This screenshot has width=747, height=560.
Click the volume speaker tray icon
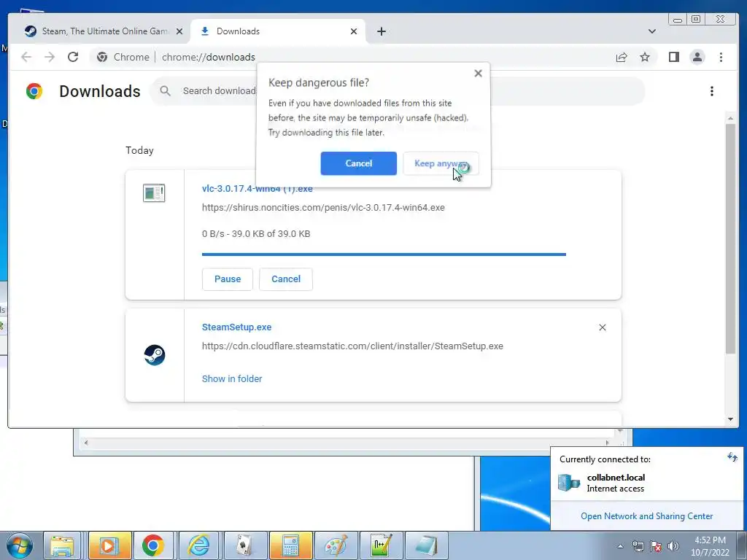(x=673, y=546)
